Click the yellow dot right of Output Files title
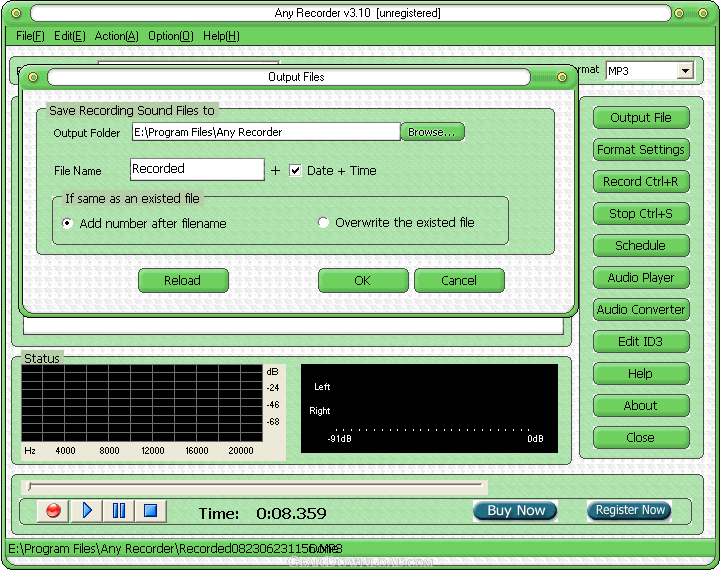 pos(562,77)
